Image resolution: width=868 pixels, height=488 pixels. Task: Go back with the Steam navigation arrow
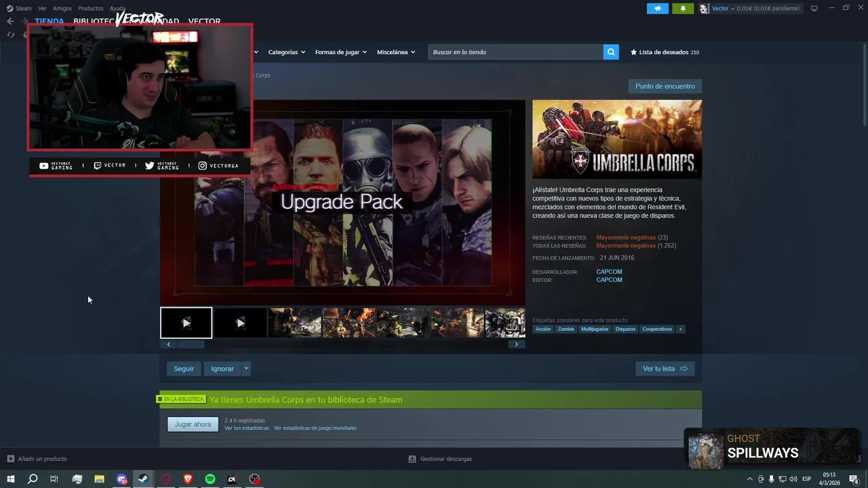10,21
